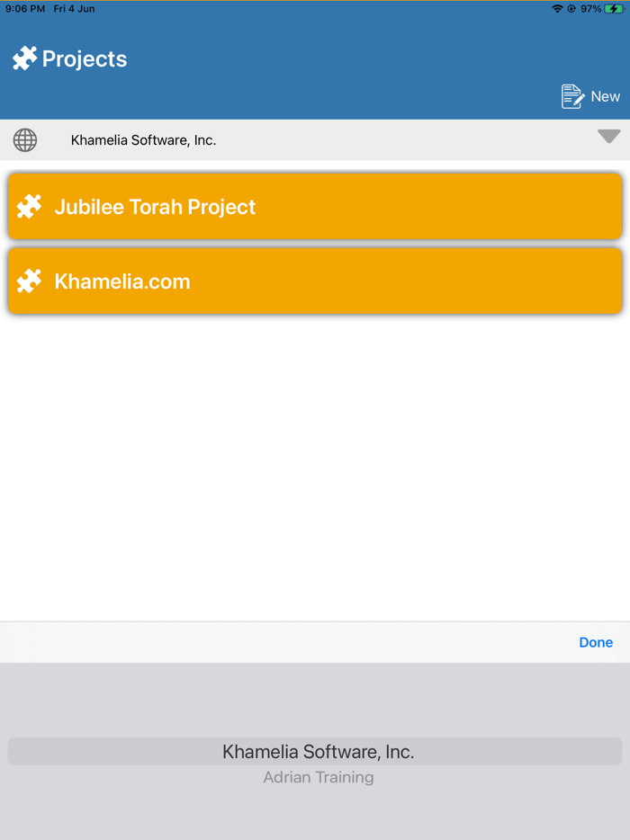Tap the Fri 4 Jun date
This screenshot has width=630, height=840.
point(74,9)
